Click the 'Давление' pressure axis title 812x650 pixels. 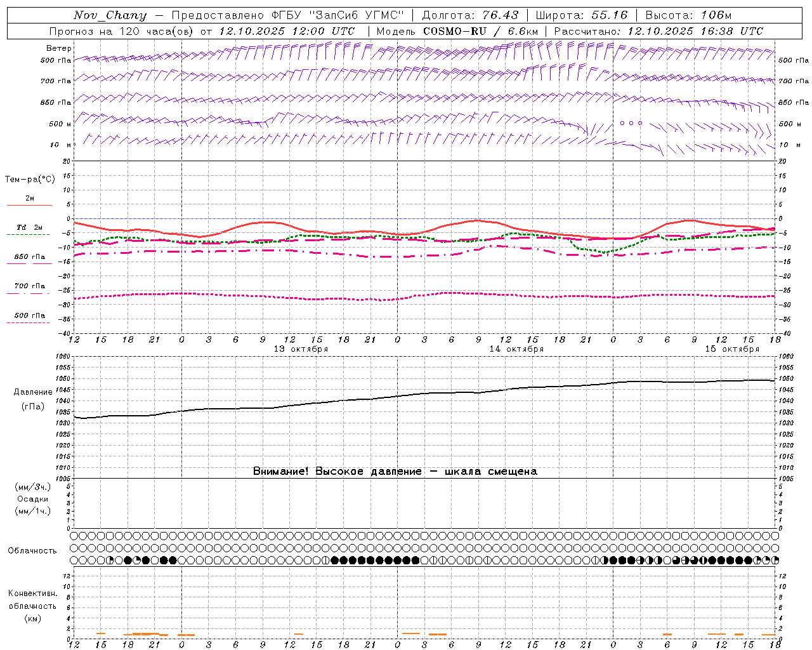33,392
